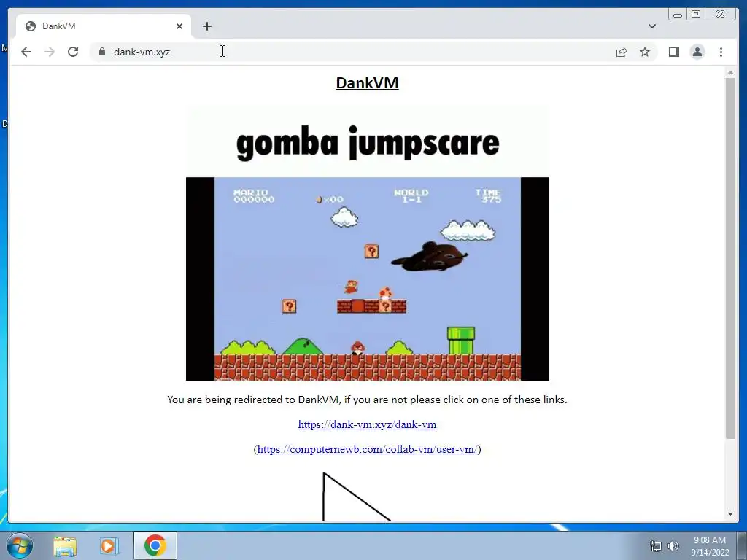Maximize the Chrome window
Viewport: 747px width, 560px height.
pos(695,15)
